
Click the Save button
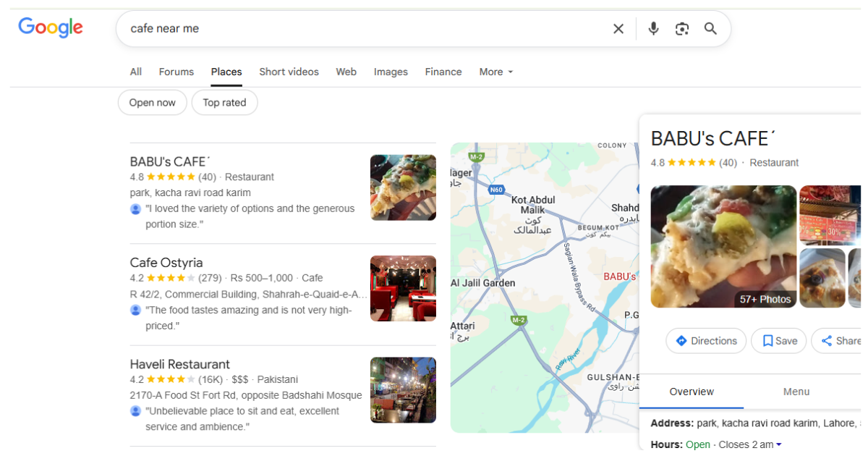[x=779, y=341]
